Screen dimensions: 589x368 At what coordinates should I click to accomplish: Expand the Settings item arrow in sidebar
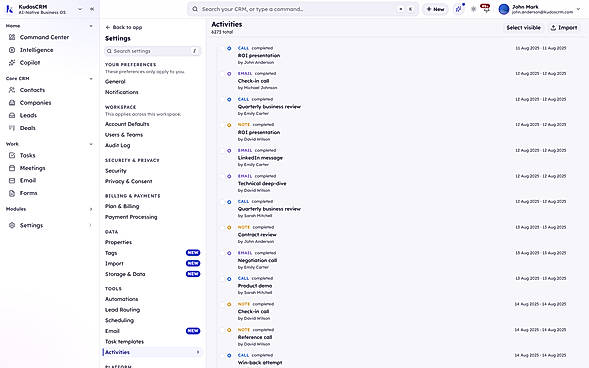pos(91,225)
